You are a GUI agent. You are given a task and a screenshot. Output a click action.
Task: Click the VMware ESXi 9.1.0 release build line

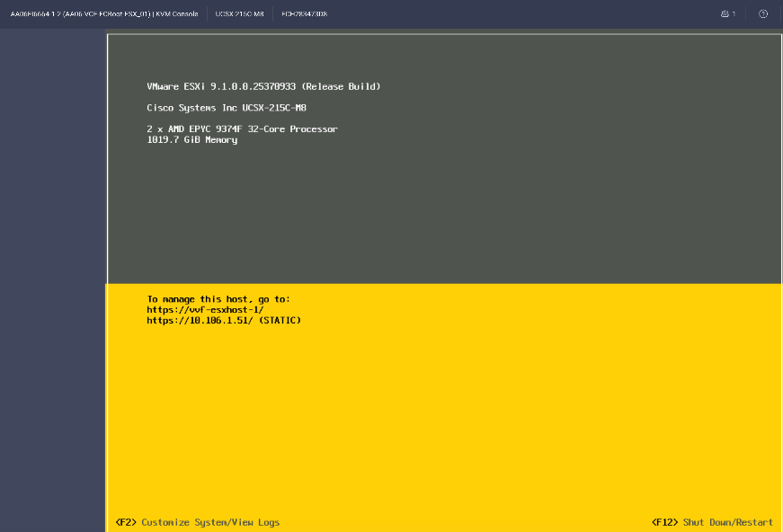263,86
